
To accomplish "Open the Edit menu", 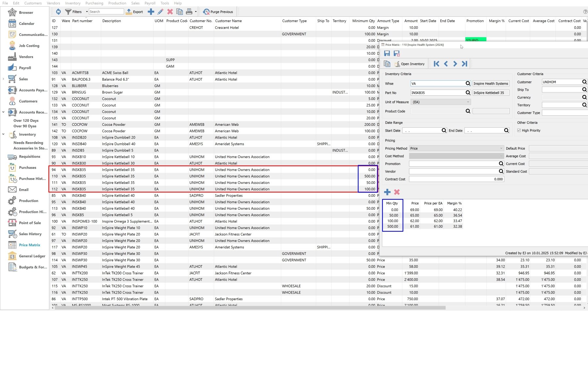I will 16,3.
